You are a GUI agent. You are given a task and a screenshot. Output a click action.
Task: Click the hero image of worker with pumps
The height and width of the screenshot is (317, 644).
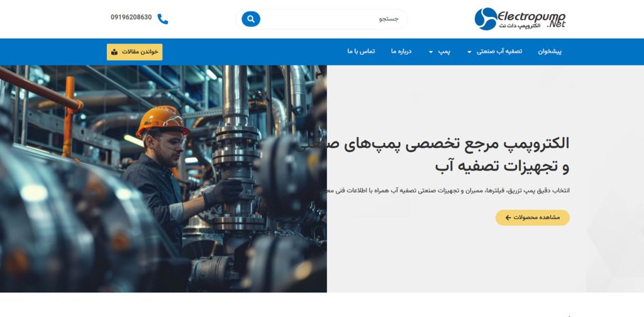pos(164,179)
